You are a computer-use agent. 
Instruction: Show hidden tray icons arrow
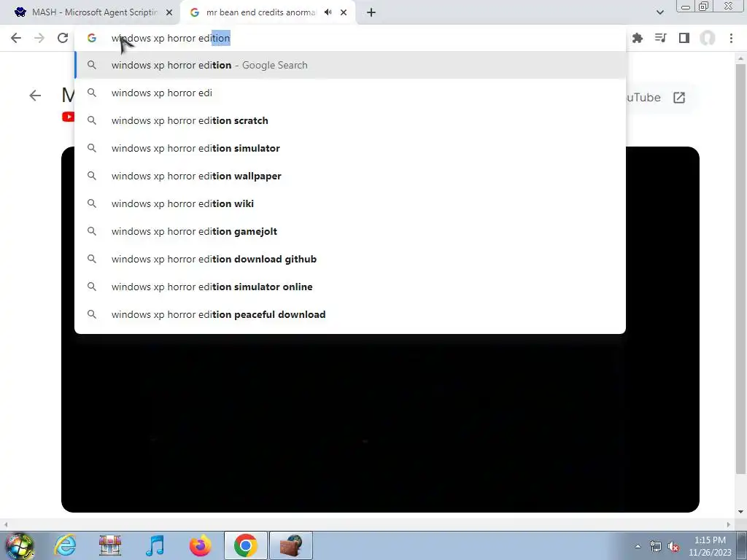pyautogui.click(x=638, y=546)
